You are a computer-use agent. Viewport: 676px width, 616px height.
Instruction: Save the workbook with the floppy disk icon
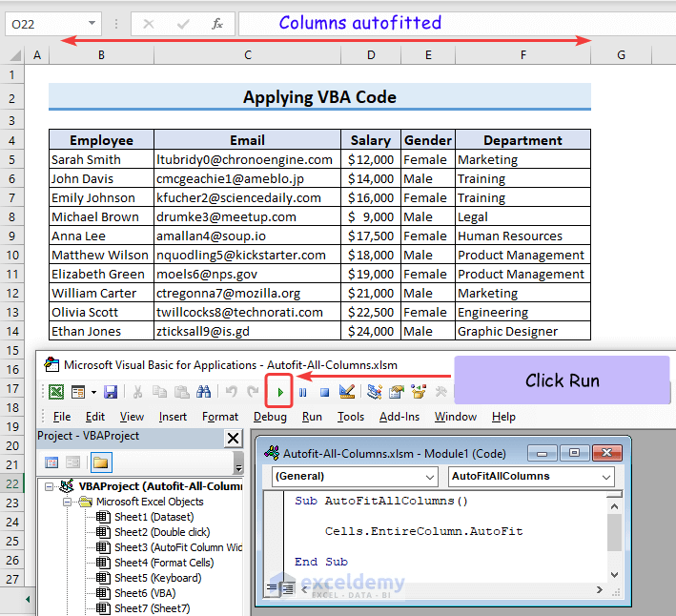point(111,392)
